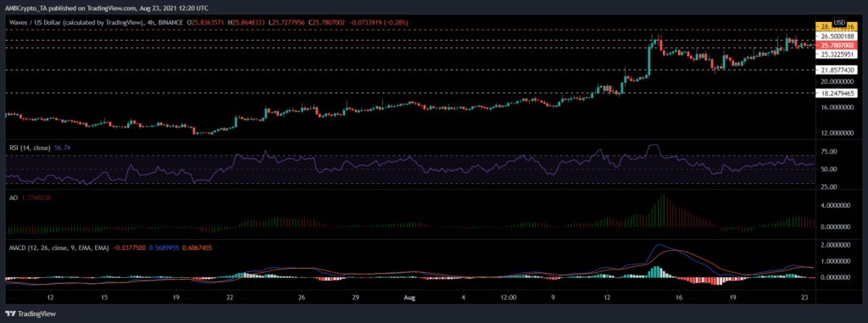
Task: Click the 26.5000188 price level label
Action: click(838, 36)
